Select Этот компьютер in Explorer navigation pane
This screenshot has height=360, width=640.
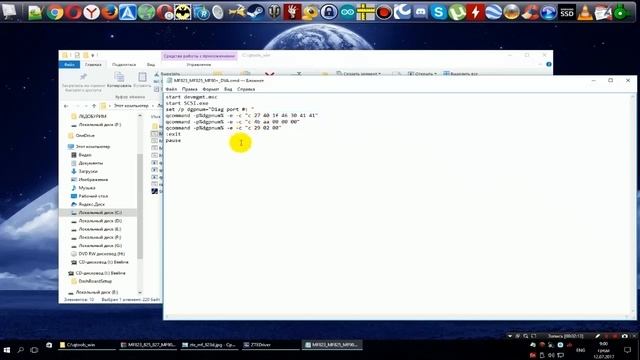pyautogui.click(x=93, y=147)
